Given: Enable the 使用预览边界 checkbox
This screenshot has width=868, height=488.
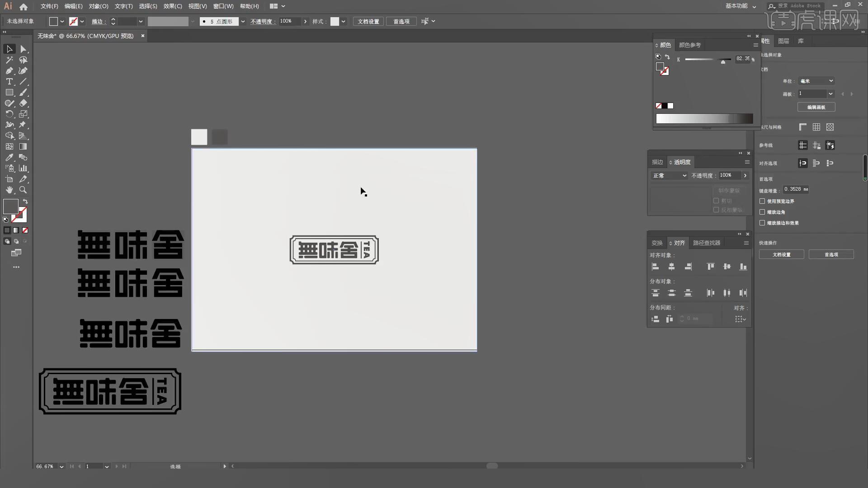Looking at the screenshot, I should [762, 201].
